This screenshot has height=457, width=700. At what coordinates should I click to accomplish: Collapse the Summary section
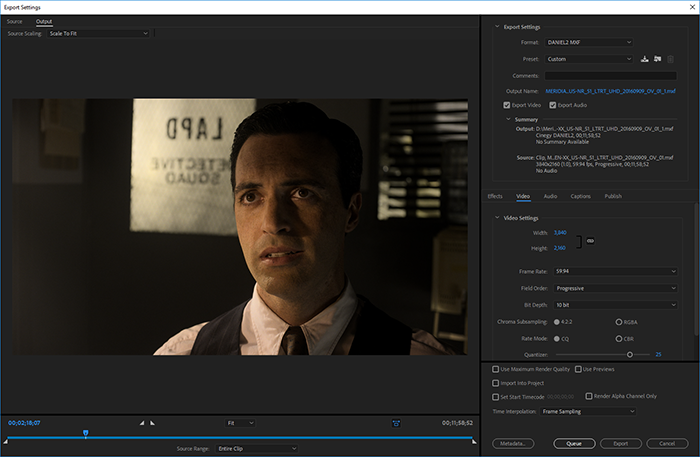508,119
